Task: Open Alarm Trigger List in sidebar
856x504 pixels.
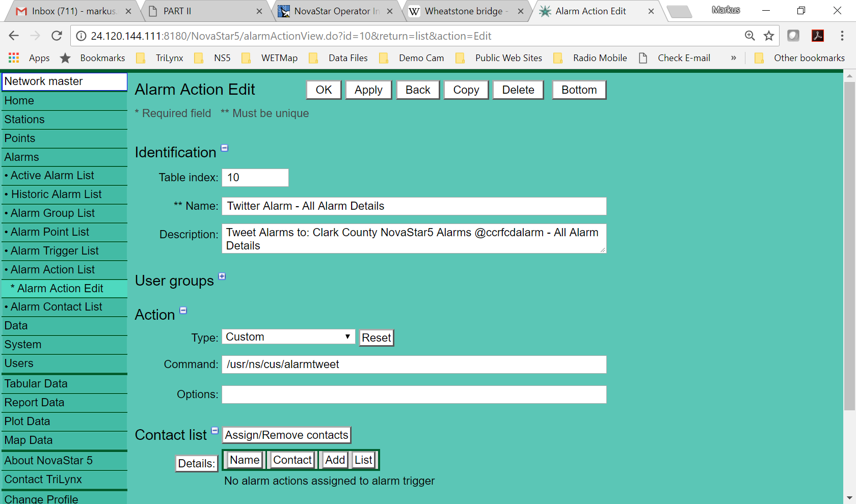Action: click(x=55, y=251)
